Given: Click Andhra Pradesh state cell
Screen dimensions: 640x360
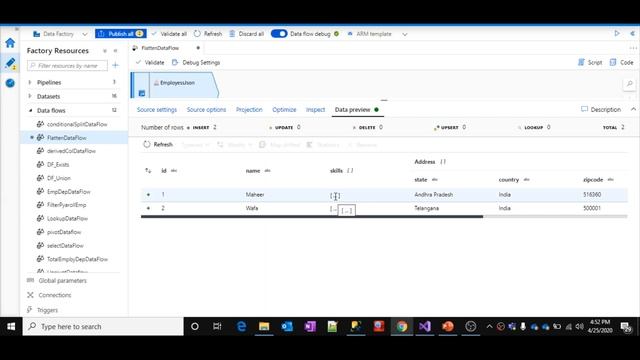Looking at the screenshot, I should pyautogui.click(x=433, y=195).
